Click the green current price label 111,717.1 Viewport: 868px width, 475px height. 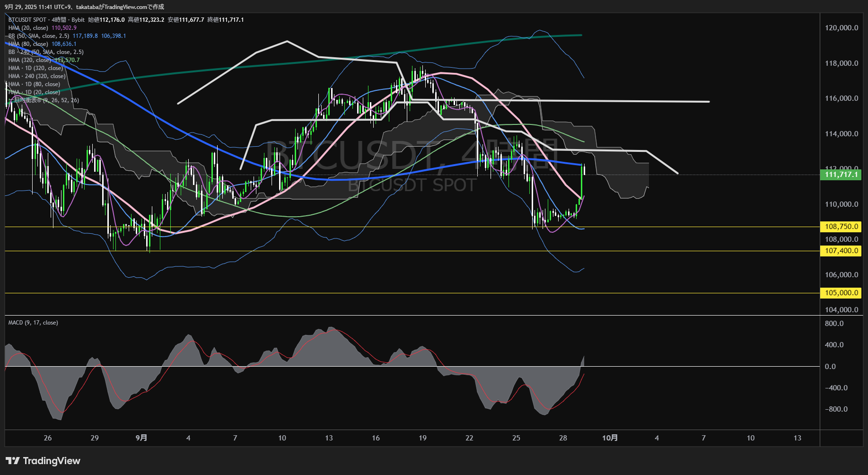tap(841, 175)
